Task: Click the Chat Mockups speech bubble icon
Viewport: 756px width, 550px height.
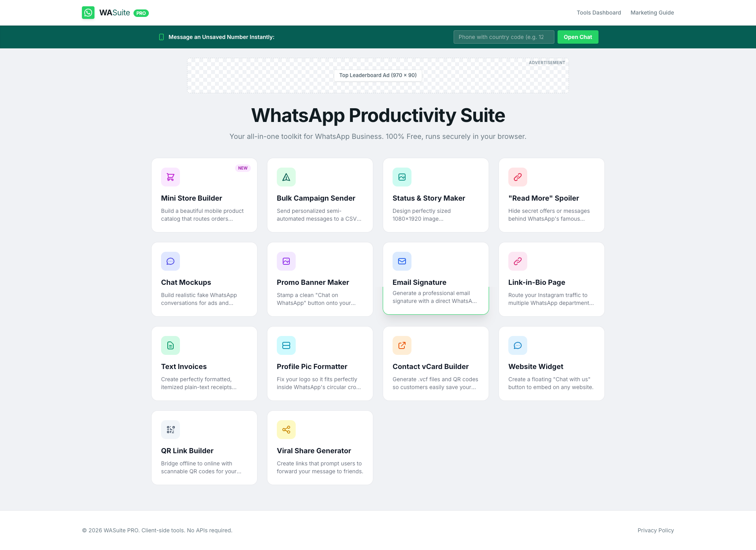Action: [170, 261]
